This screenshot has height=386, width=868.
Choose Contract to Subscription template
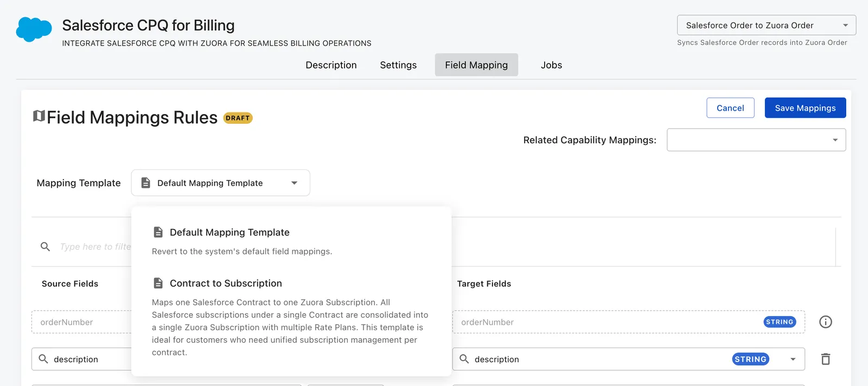pos(291,317)
